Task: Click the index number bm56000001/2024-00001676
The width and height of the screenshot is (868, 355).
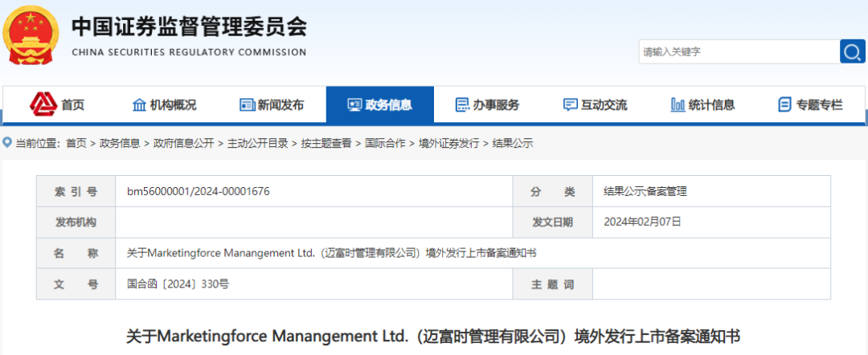Action: pyautogui.click(x=199, y=191)
